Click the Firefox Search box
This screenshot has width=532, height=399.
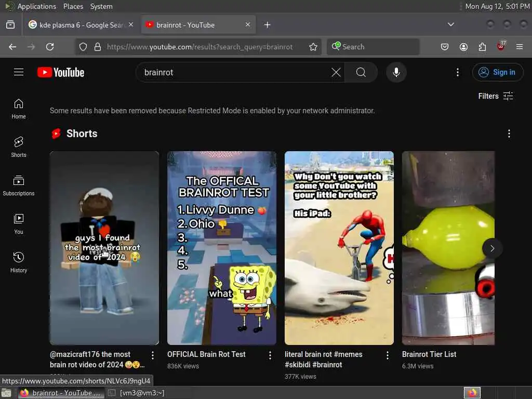(x=373, y=47)
